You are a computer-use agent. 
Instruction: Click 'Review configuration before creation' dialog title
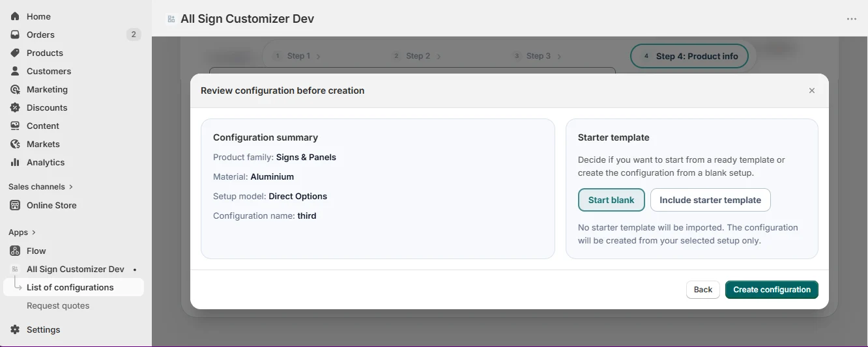click(x=283, y=90)
